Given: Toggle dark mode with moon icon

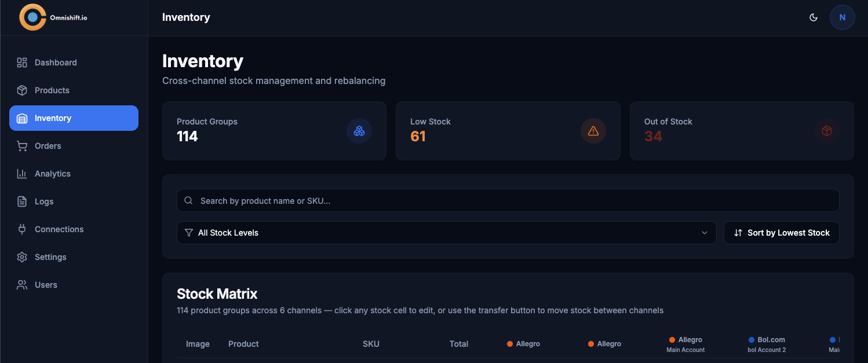Looking at the screenshot, I should (814, 17).
